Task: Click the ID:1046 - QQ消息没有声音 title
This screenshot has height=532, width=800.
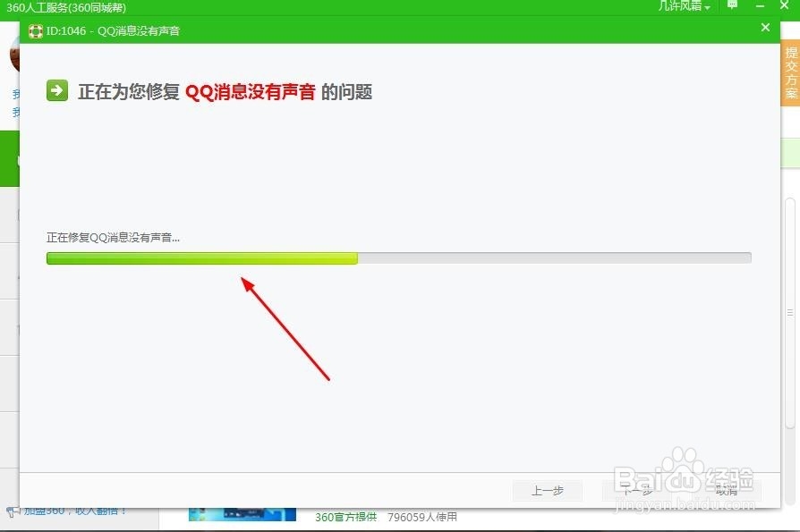Action: [x=113, y=31]
